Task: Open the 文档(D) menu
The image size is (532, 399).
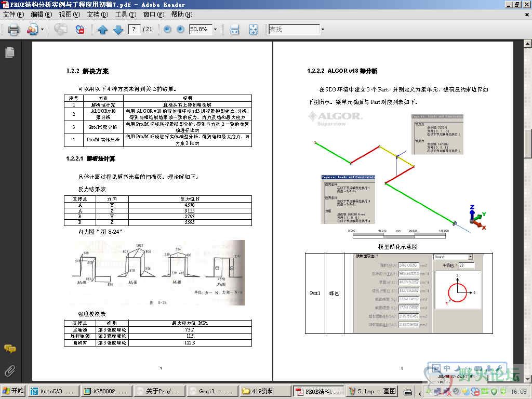Action: pos(97,15)
